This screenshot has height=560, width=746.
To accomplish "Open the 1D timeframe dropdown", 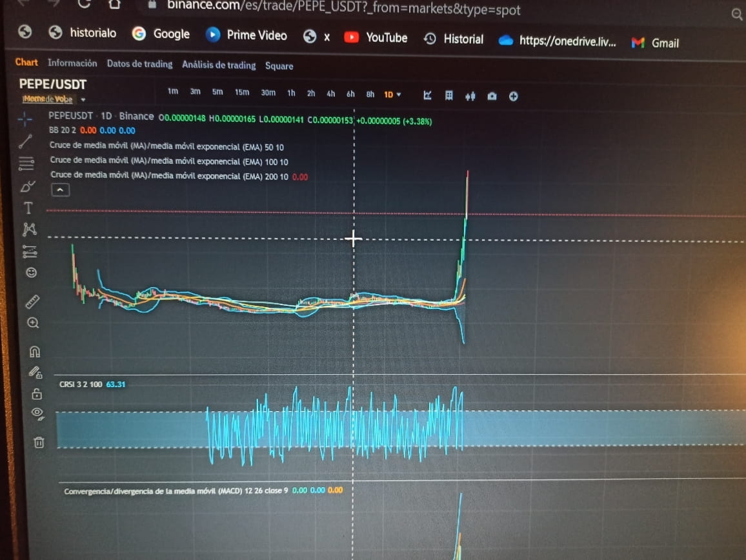I will (393, 94).
